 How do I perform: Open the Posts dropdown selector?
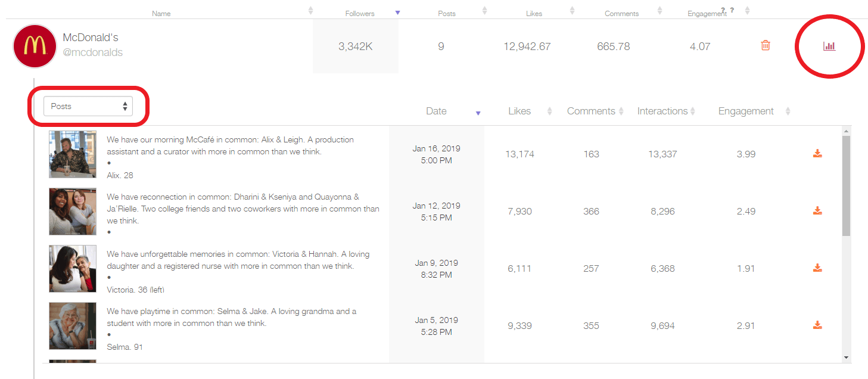(x=88, y=106)
